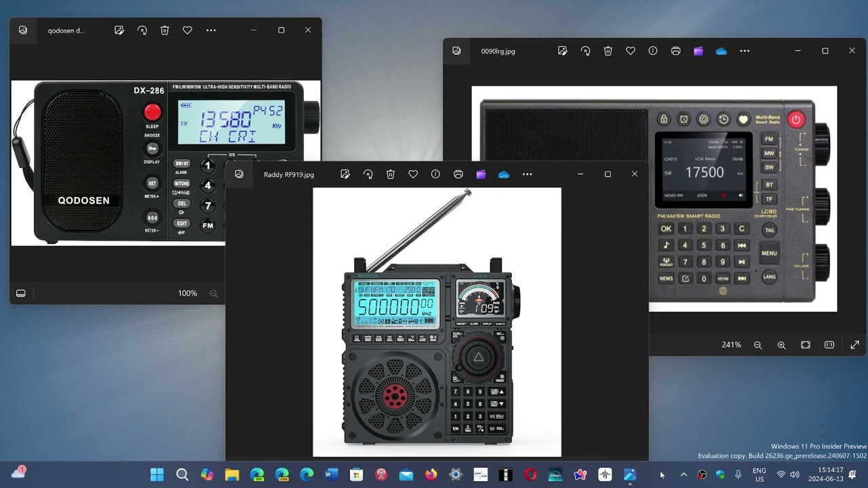Toggle filmstrip in qodosen window
The image size is (868, 488).
click(x=21, y=293)
